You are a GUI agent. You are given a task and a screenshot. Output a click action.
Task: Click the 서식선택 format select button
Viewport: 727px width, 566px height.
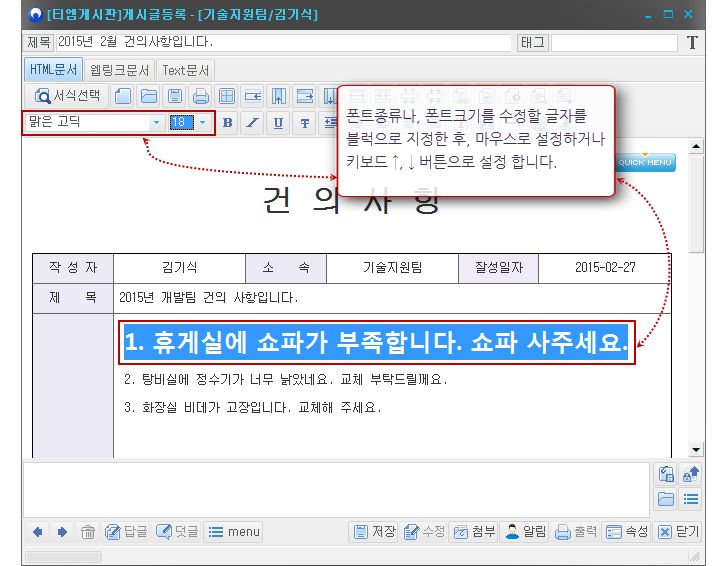tap(66, 96)
